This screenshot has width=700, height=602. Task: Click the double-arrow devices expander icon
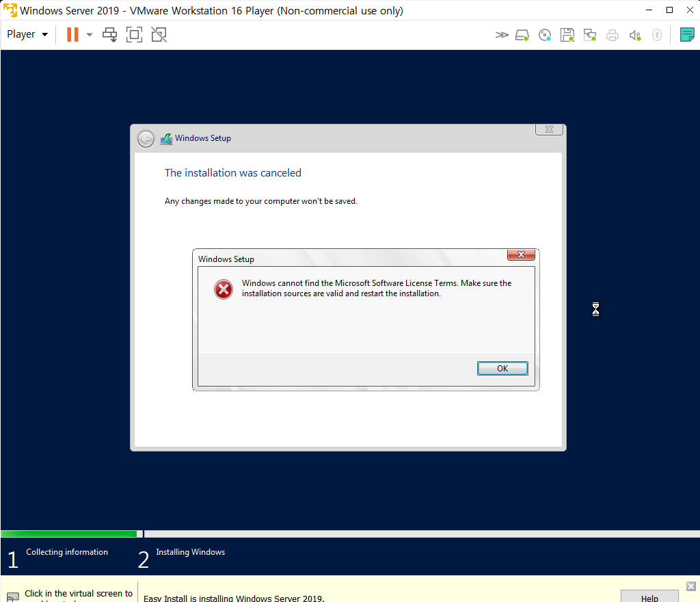(x=502, y=35)
